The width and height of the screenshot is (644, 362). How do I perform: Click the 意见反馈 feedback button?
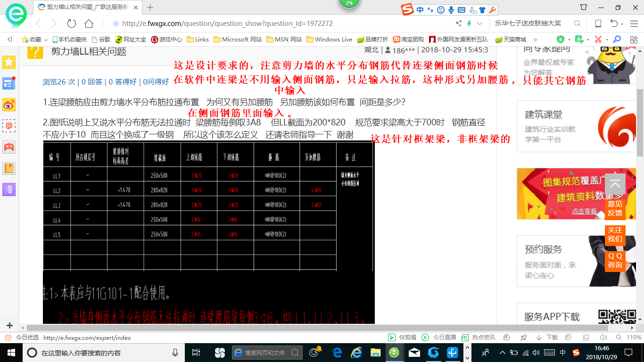615,208
